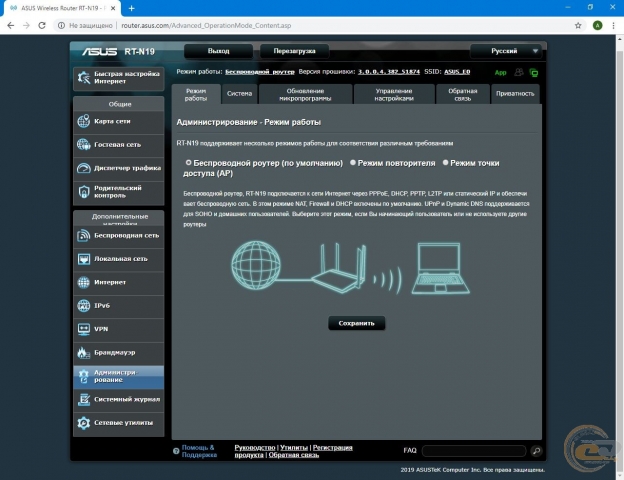Click the Системный журнал log icon

(84, 399)
